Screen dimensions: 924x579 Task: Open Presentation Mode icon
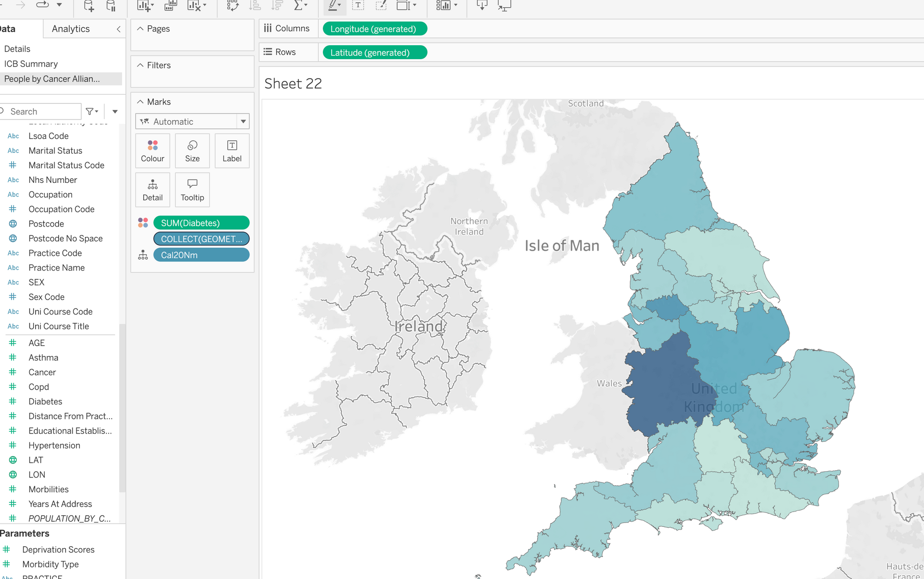pos(504,6)
